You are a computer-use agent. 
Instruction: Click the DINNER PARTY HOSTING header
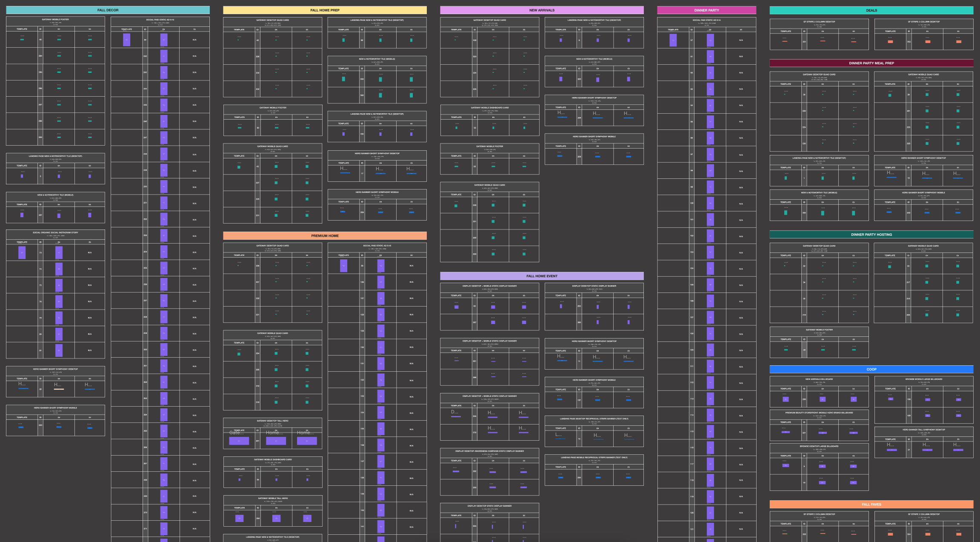tap(871, 235)
